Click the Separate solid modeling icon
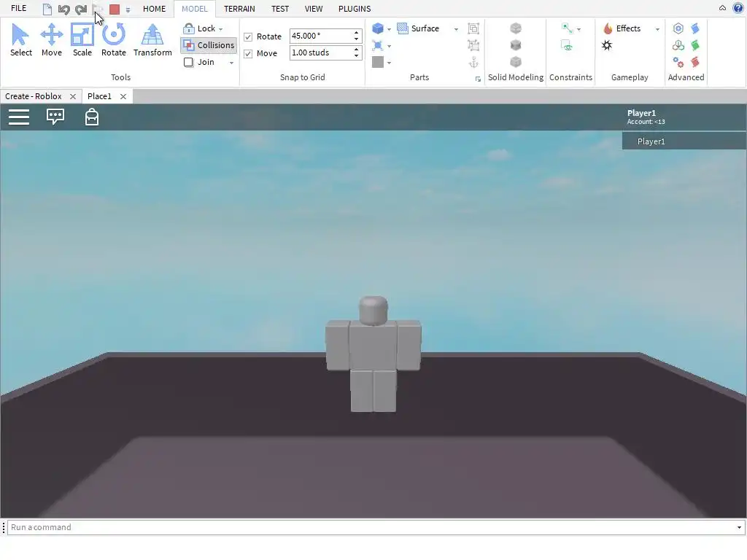The width and height of the screenshot is (747, 560). (x=516, y=62)
